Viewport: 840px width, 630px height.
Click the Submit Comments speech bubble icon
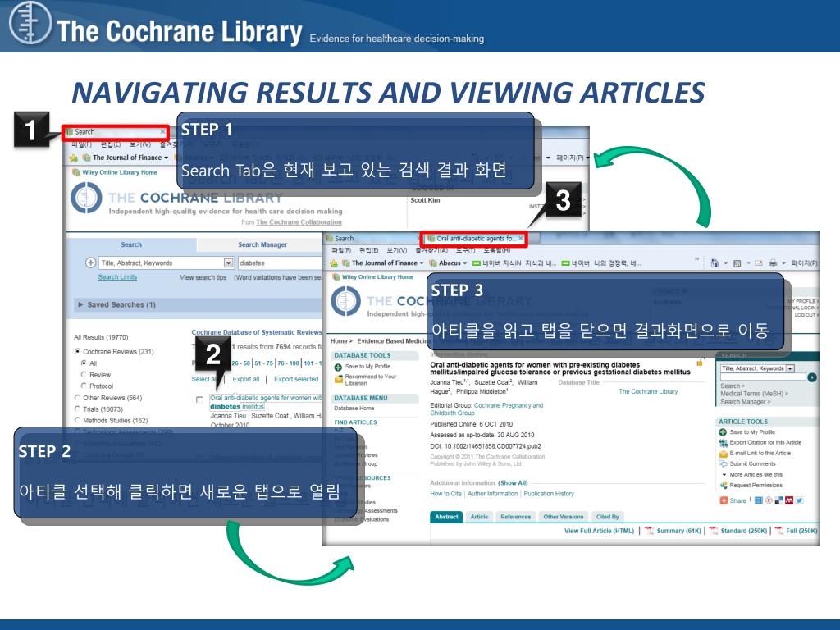(x=723, y=464)
